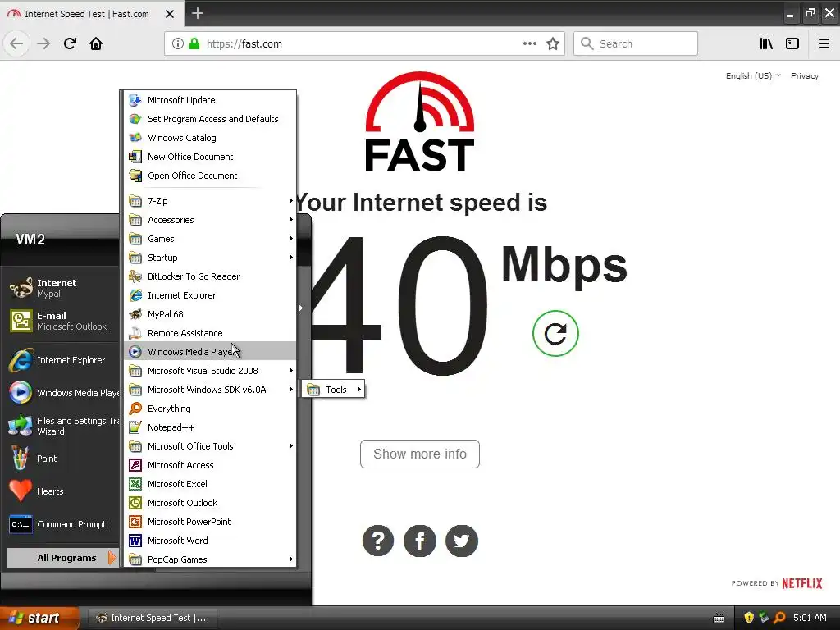Open pinned E-mail Microsoft Outlook

pos(62,321)
